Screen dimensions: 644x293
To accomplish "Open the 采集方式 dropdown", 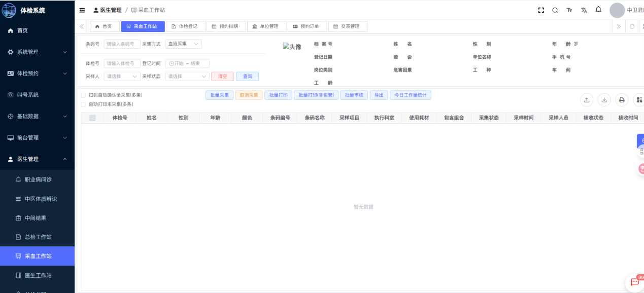I will coord(183,44).
